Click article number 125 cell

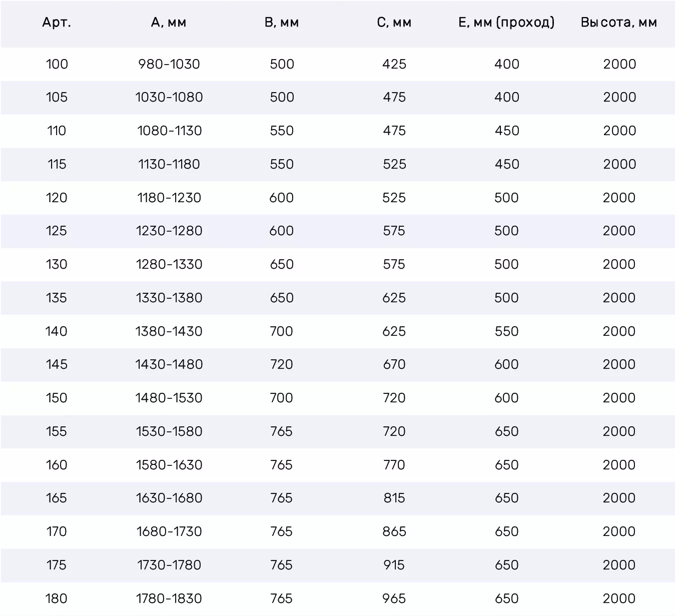(57, 231)
